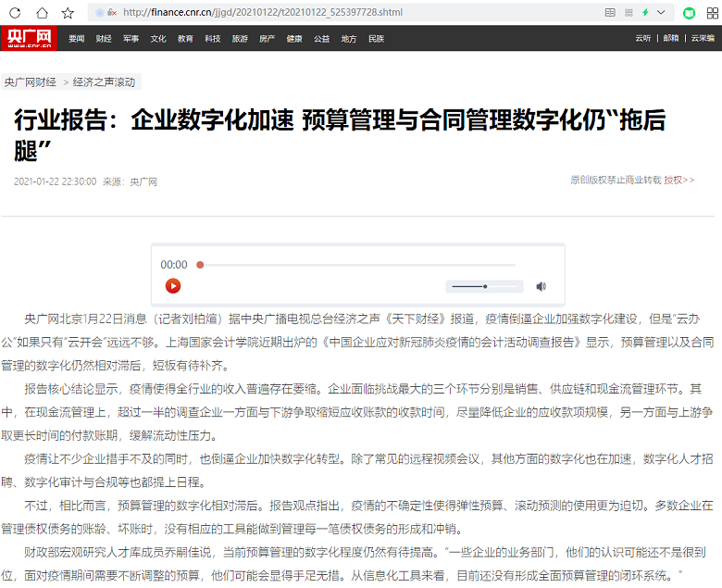Click the browser refresh icon
The height and width of the screenshot is (588, 722).
(x=15, y=13)
